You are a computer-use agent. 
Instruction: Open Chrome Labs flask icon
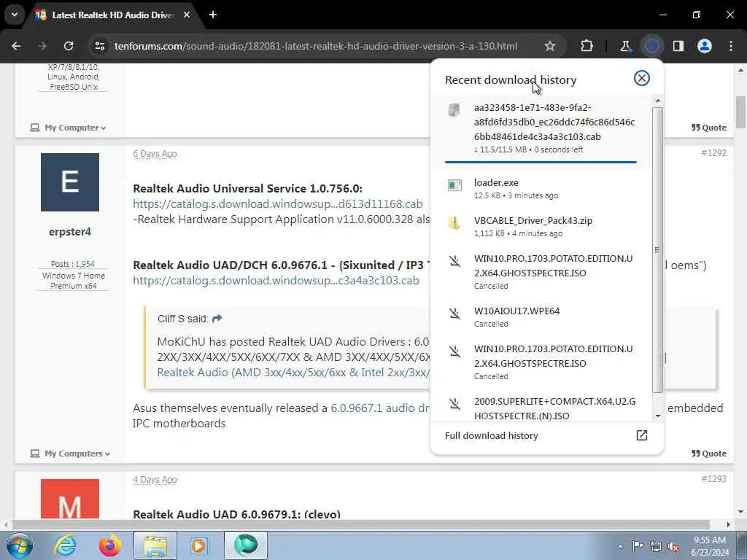click(x=625, y=46)
